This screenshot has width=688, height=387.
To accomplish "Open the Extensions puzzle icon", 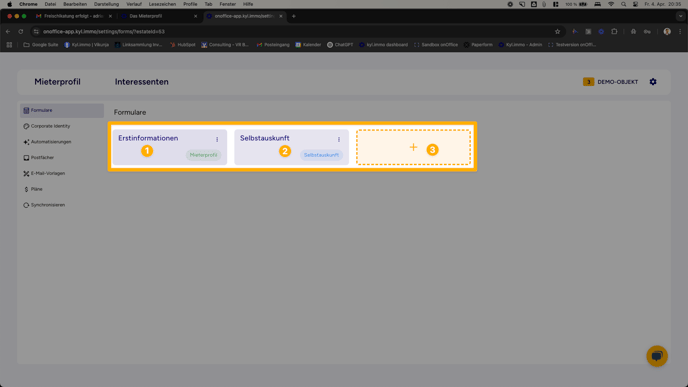I will pyautogui.click(x=614, y=32).
